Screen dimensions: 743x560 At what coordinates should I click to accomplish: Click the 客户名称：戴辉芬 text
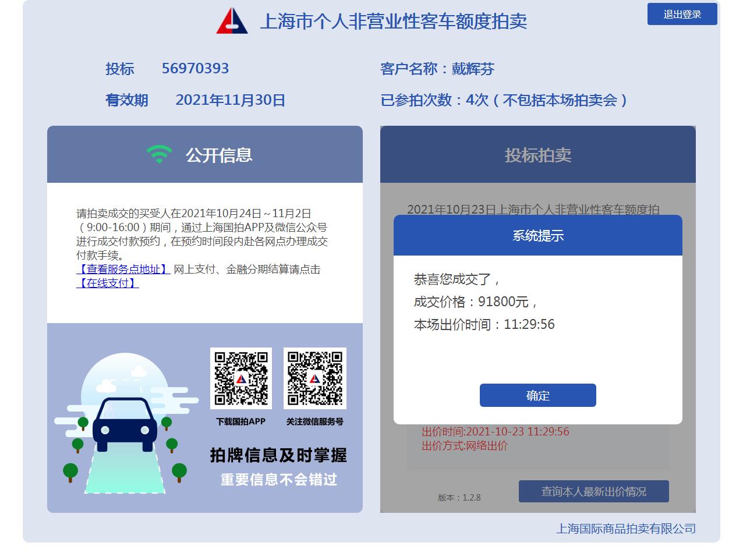point(437,69)
